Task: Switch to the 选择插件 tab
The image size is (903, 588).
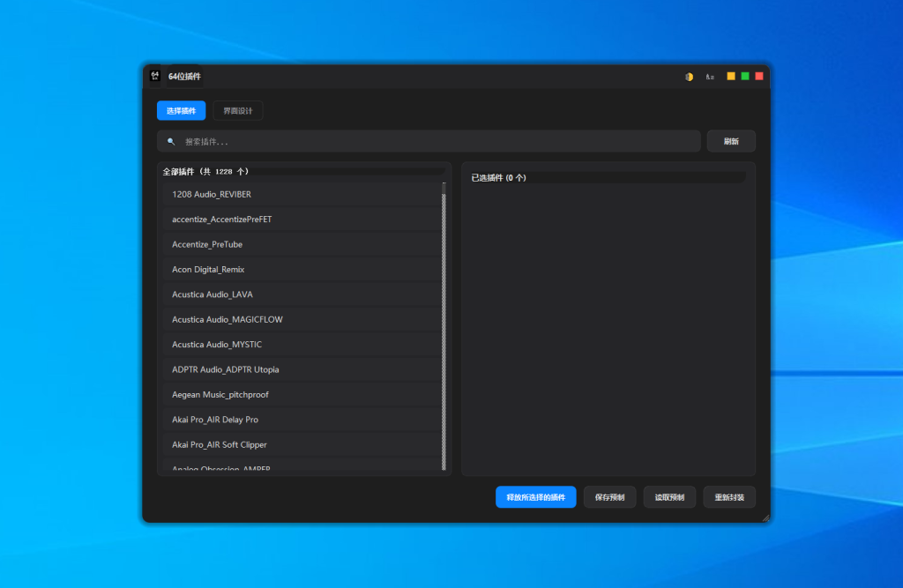Action: click(181, 110)
